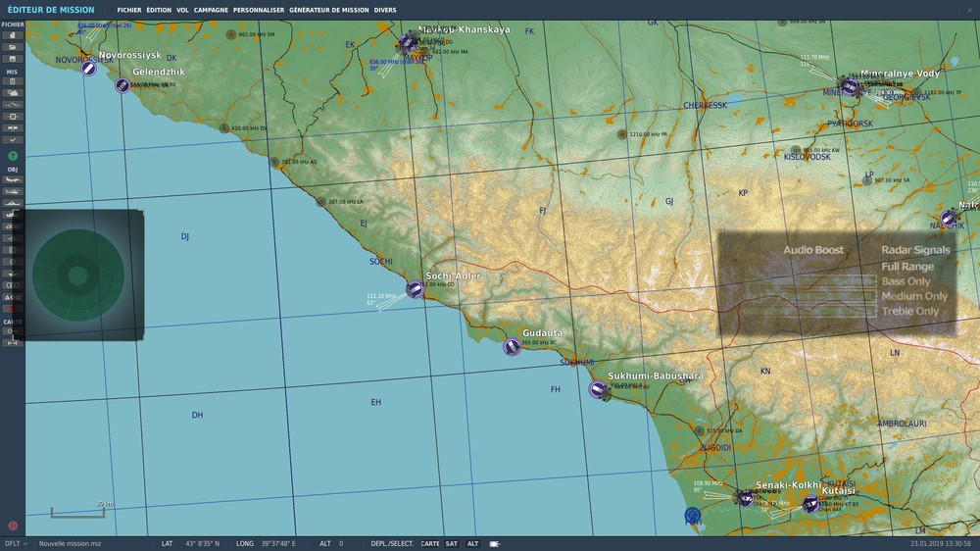Click the mission goals icon below the triggers icon

pyautogui.click(x=12, y=117)
